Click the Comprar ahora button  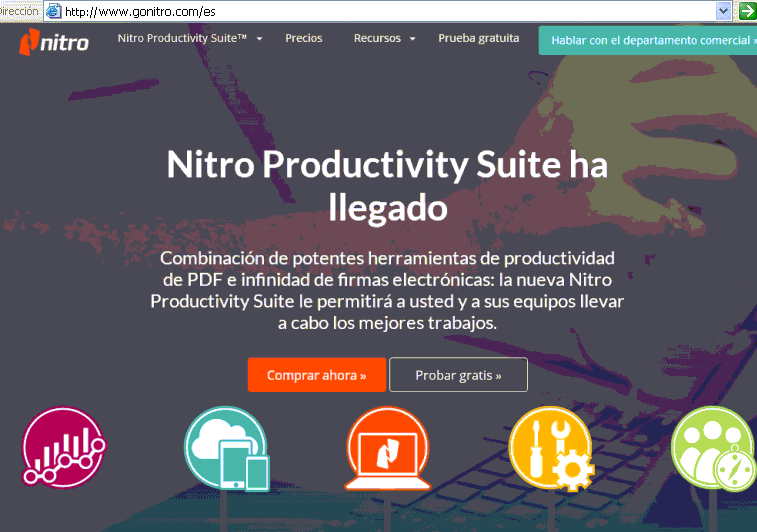317,375
